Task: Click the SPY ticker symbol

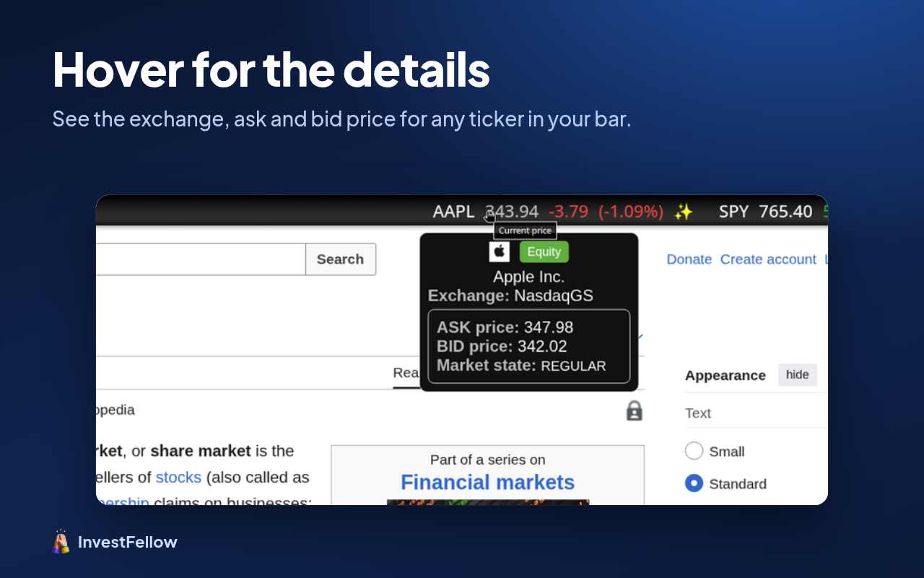Action: [733, 212]
